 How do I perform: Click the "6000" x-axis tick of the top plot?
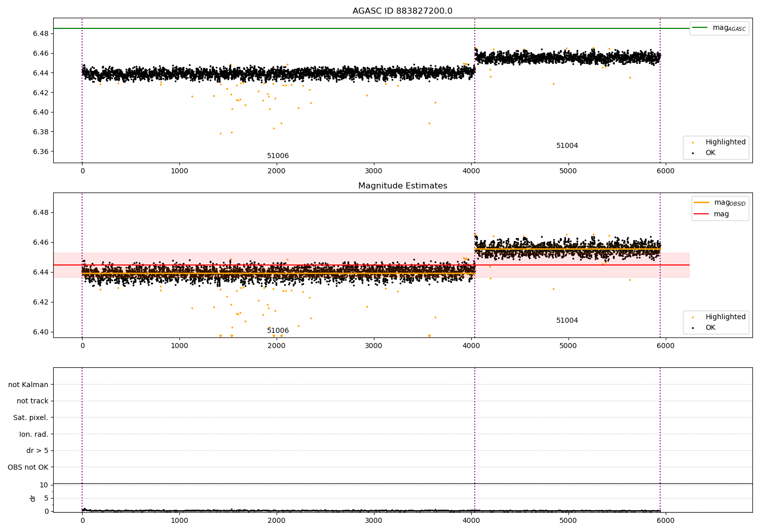[665, 171]
